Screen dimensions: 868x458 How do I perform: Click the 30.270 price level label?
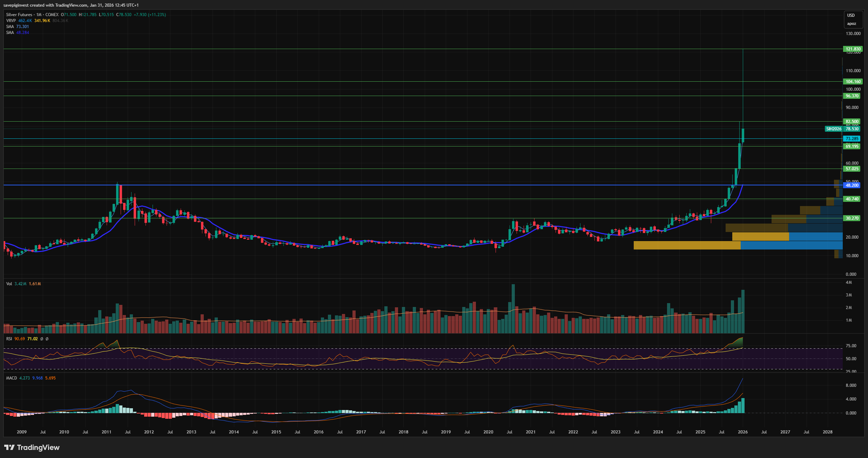click(x=852, y=218)
